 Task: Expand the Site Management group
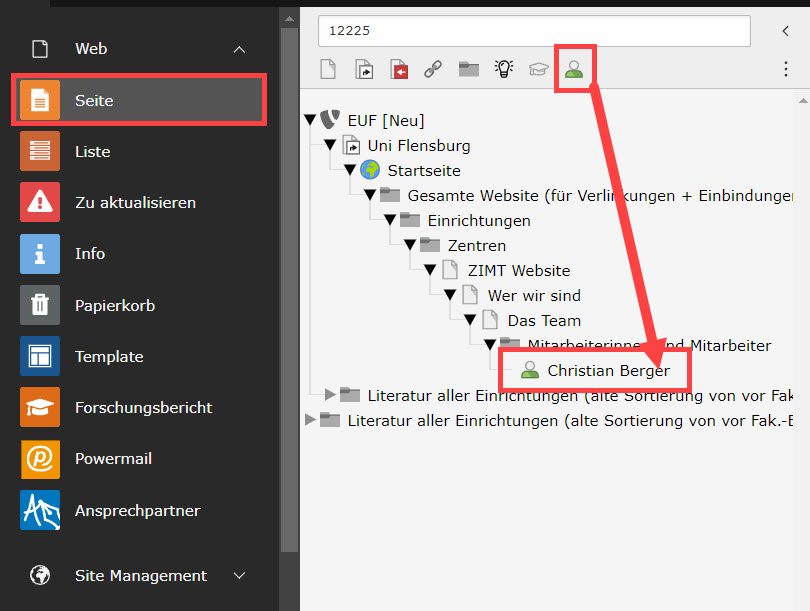point(239,576)
